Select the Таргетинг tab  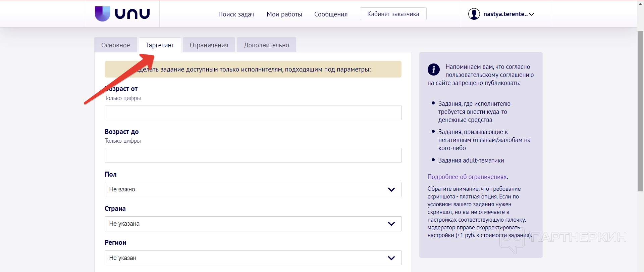160,45
